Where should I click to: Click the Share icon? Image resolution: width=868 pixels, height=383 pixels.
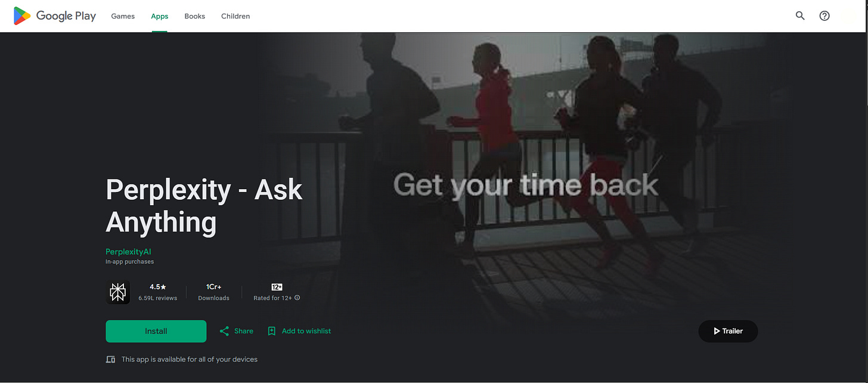pyautogui.click(x=224, y=331)
